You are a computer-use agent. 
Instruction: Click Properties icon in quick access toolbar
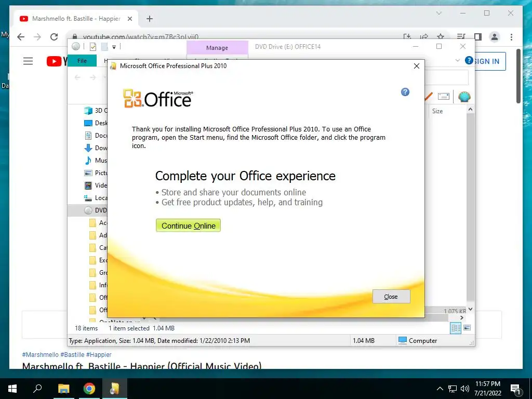pos(93,47)
